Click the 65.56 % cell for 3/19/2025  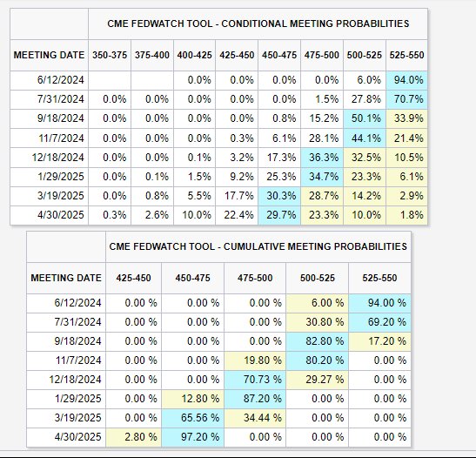(x=193, y=418)
